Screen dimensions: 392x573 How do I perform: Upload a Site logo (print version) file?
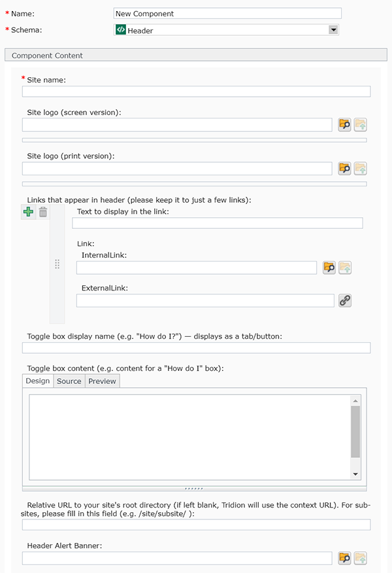pyautogui.click(x=360, y=168)
